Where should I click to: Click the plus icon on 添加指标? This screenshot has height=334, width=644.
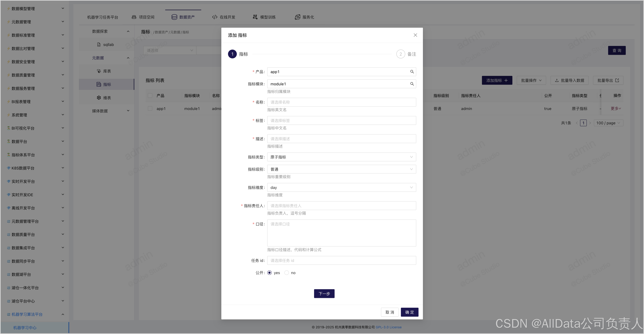point(506,81)
